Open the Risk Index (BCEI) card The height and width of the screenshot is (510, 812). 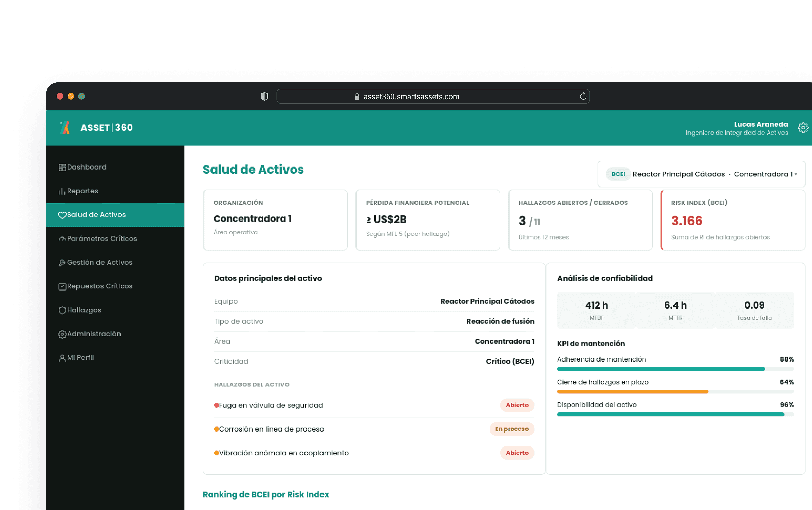pos(733,220)
